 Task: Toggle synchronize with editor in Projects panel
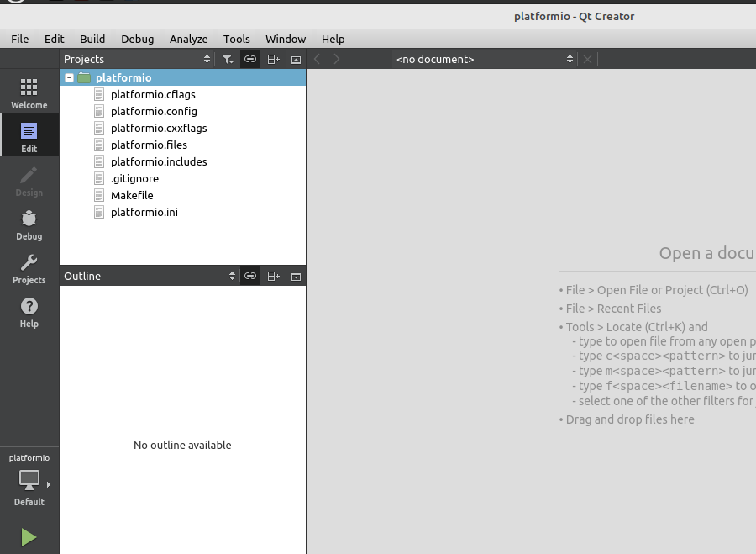click(x=249, y=60)
